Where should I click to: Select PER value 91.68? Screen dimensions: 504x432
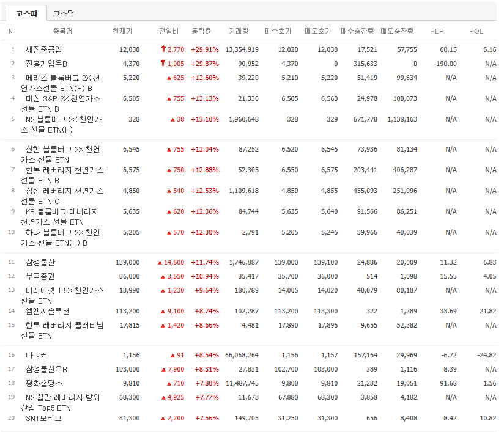pos(448,383)
